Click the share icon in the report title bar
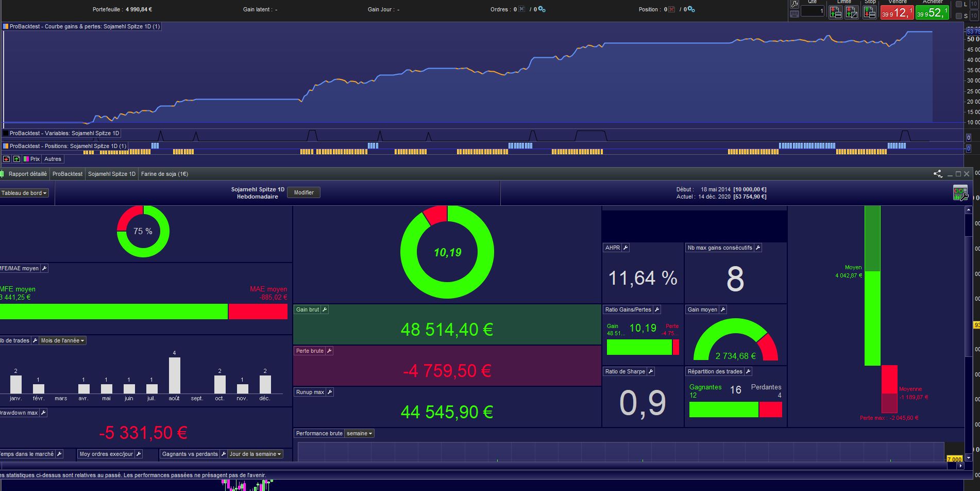This screenshot has width=980, height=491. 938,174
